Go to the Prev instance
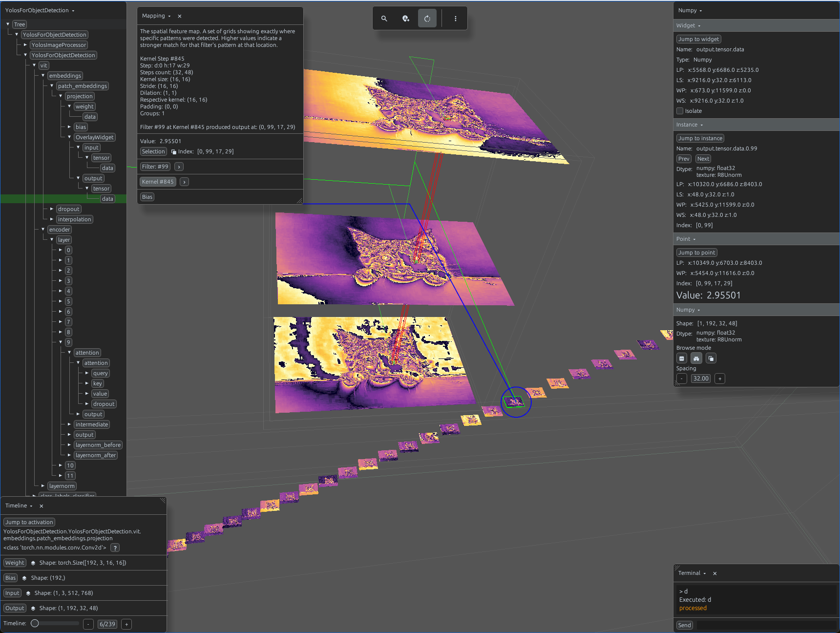This screenshot has width=840, height=633. coord(684,159)
